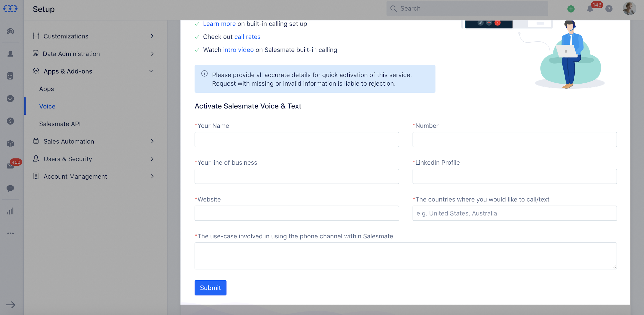Open the Sales Automation menu label
The width and height of the screenshot is (644, 315).
click(69, 142)
